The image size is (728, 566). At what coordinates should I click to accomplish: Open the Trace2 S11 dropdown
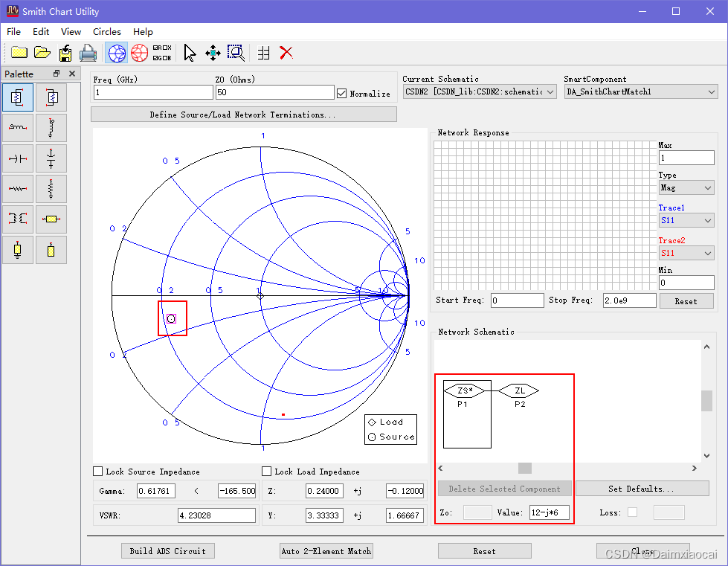click(686, 253)
